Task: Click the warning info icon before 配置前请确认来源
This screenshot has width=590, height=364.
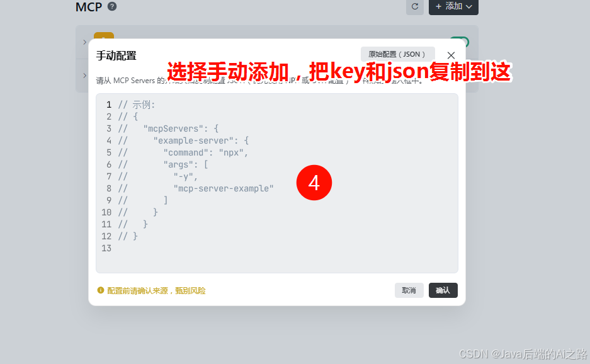Action: [x=101, y=290]
